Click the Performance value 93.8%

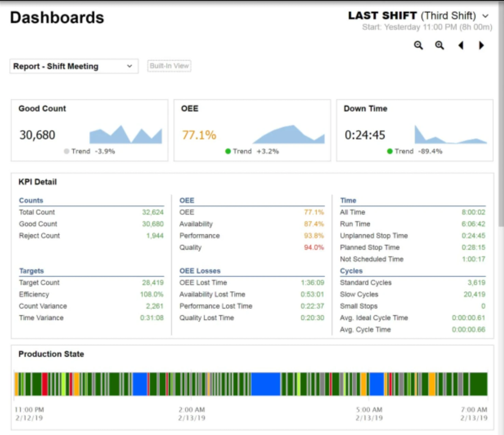(314, 236)
